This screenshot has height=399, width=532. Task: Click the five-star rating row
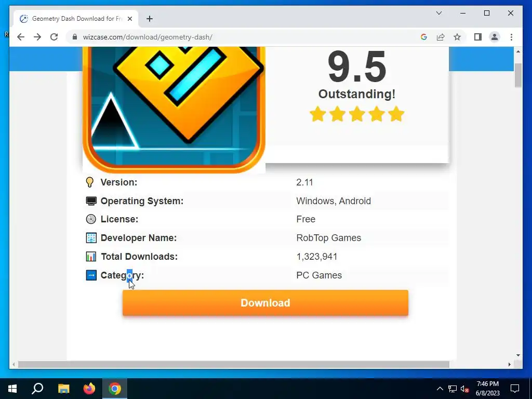pos(357,114)
